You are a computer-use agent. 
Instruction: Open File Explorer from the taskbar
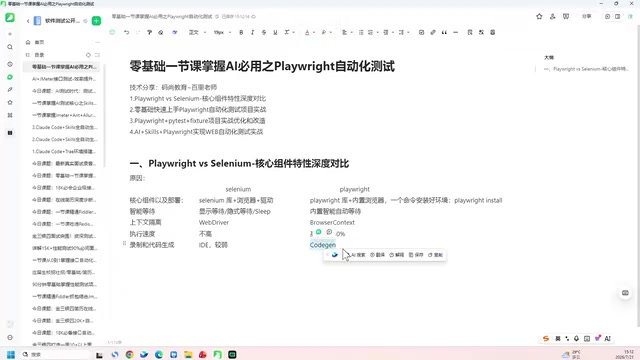[x=188, y=354]
